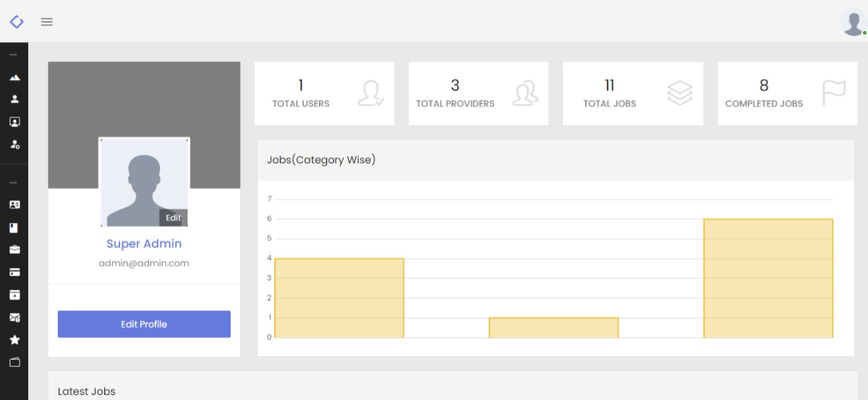Click the Total Users stat card

(324, 93)
